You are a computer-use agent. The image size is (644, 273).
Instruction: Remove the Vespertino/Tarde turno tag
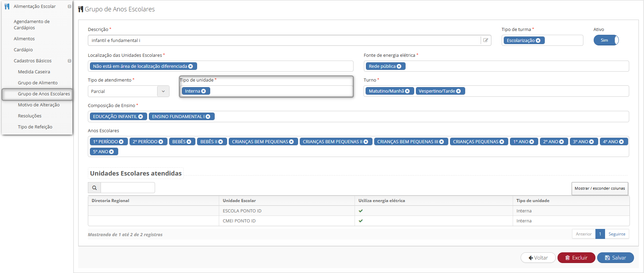458,91
